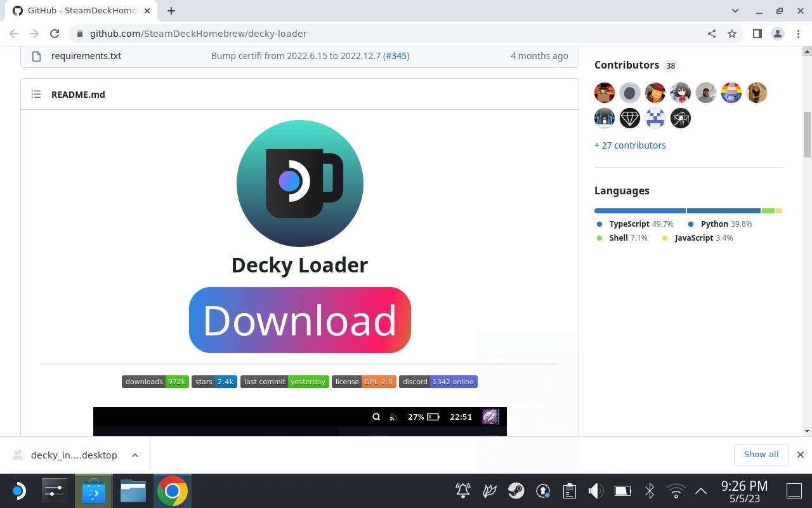Click the Chrome icon in taskbar
Viewport: 812px width, 508px height.
tap(172, 491)
